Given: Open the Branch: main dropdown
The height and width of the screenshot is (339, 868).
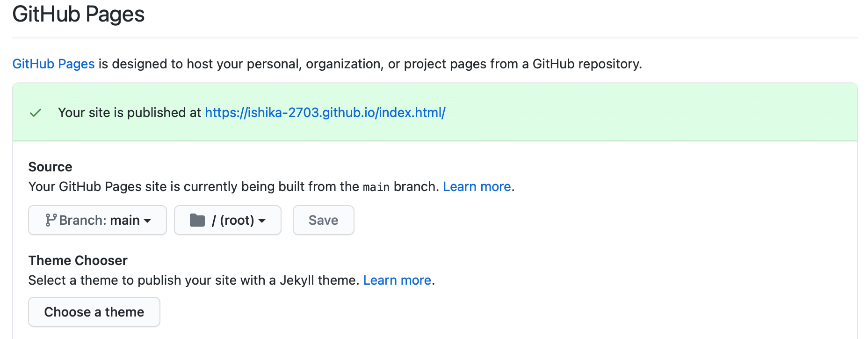Looking at the screenshot, I should tap(97, 220).
